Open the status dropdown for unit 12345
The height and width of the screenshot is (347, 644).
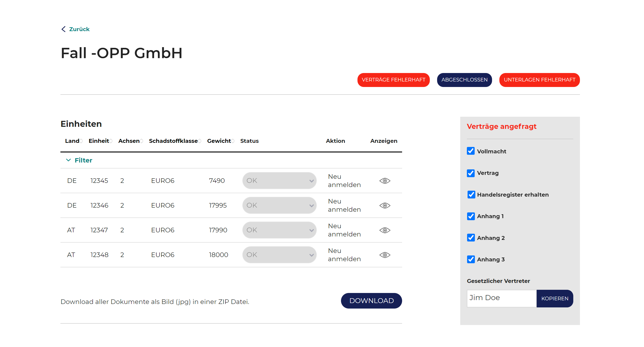click(279, 181)
